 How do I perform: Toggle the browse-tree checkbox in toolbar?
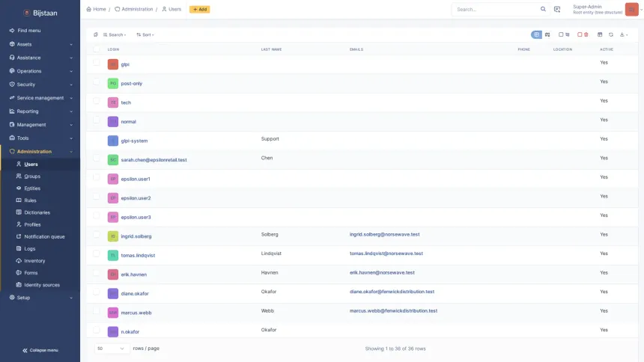pos(561,35)
